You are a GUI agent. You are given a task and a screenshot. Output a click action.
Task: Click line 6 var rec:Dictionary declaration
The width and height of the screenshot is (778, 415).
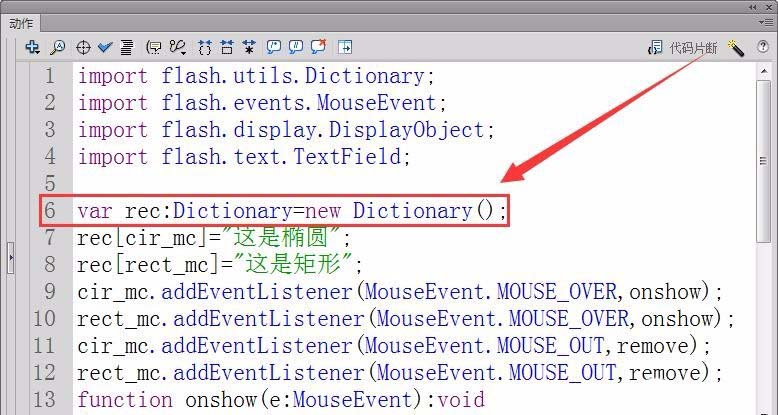click(x=292, y=211)
